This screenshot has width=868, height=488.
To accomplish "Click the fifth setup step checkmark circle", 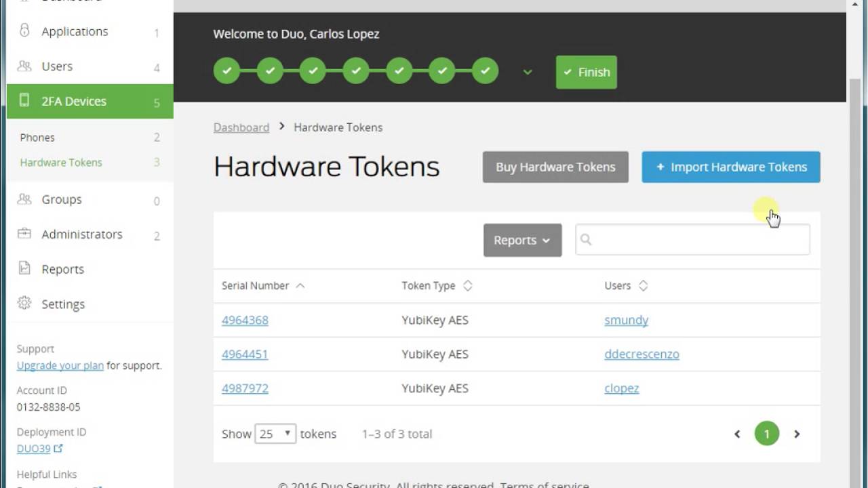I will [x=399, y=70].
